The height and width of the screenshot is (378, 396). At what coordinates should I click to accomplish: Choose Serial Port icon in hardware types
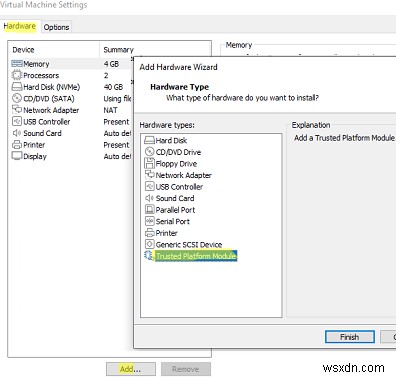click(150, 221)
